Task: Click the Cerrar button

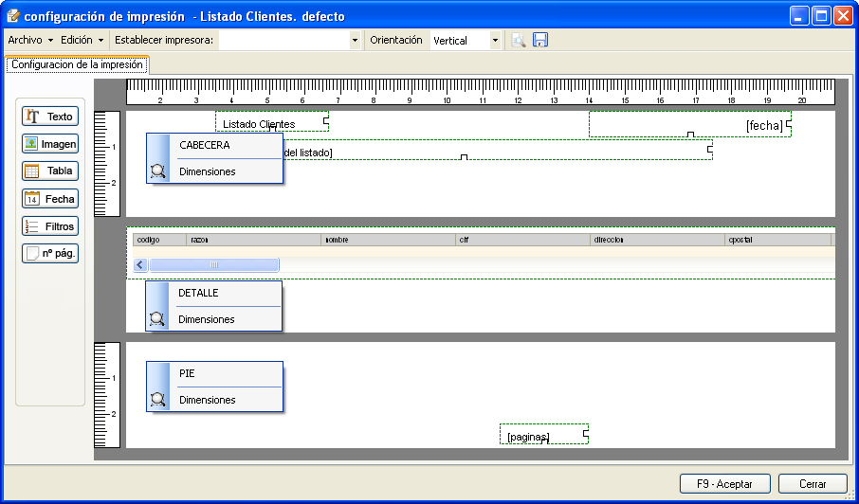Action: (x=812, y=483)
